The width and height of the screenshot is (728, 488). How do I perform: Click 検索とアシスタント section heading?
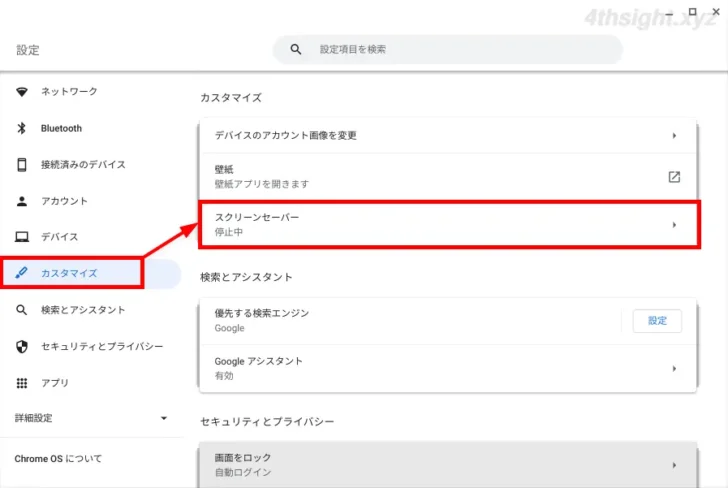pos(246,277)
